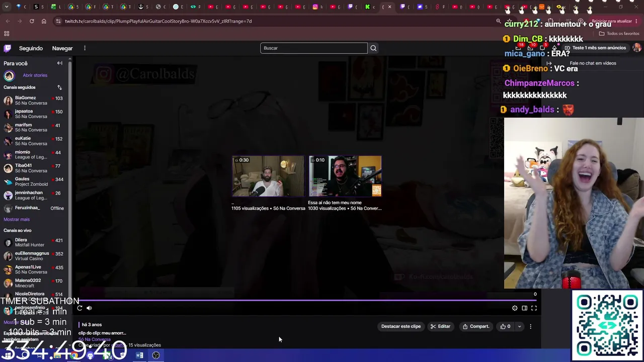Viewport: 644px width, 362px height.
Task: Open the user profile avatar menu
Action: (637, 48)
